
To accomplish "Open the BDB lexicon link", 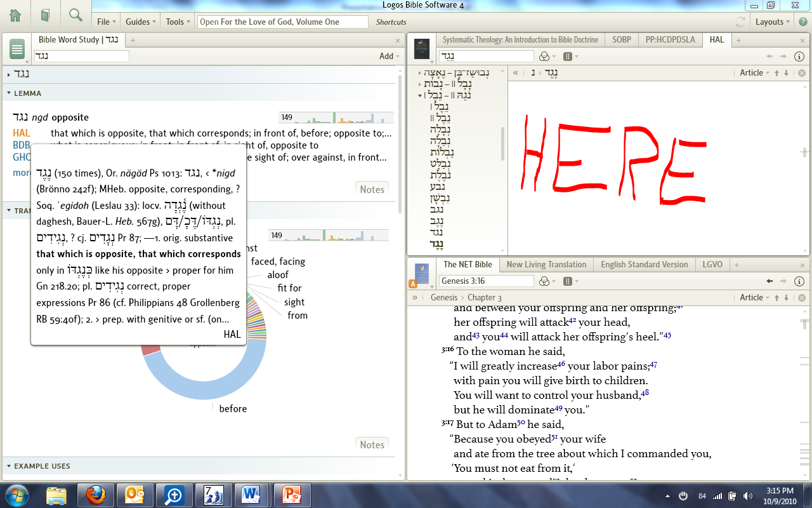I will (x=22, y=145).
